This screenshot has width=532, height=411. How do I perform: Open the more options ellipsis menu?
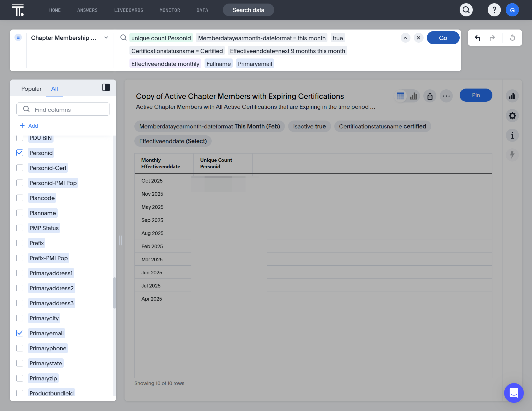point(446,96)
